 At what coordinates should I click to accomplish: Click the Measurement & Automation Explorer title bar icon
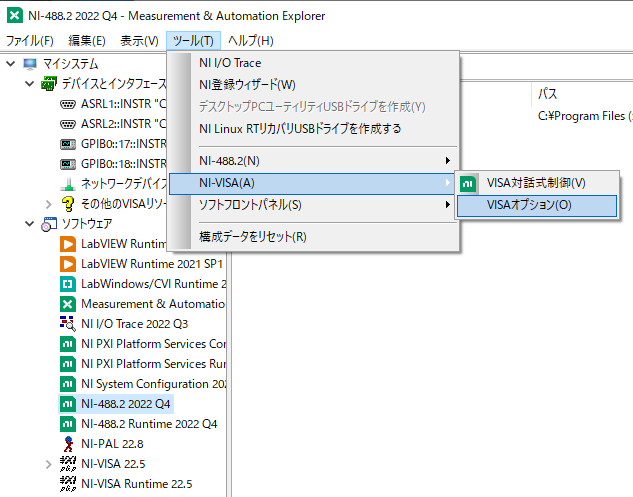pyautogui.click(x=15, y=15)
